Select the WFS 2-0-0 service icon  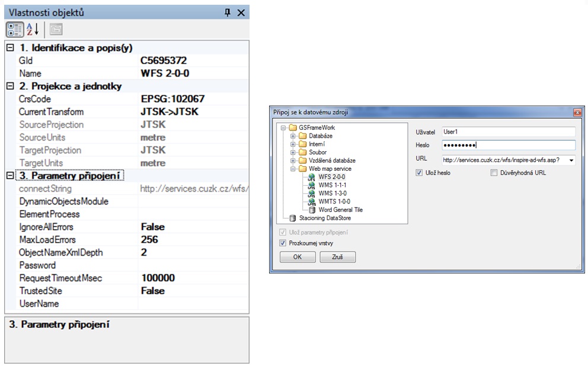(x=311, y=177)
